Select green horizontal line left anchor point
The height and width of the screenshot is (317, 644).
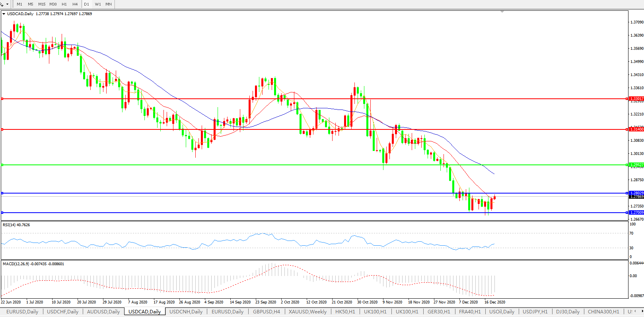coord(2,165)
